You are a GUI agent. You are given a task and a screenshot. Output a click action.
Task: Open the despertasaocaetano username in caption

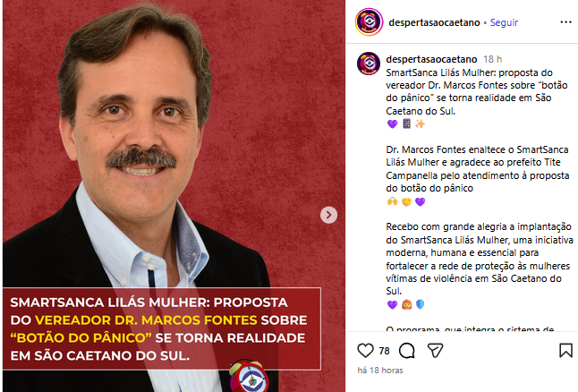pyautogui.click(x=431, y=59)
